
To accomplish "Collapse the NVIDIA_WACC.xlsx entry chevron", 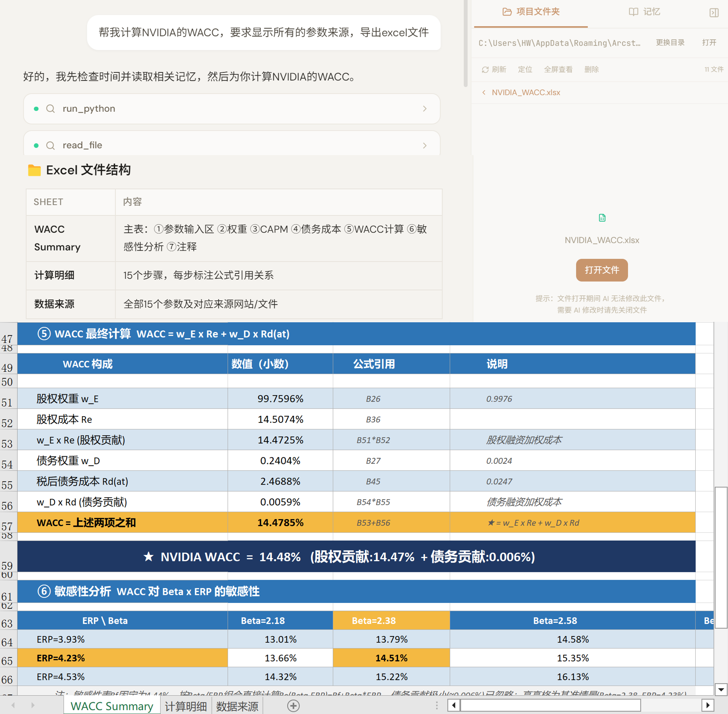I will click(484, 92).
